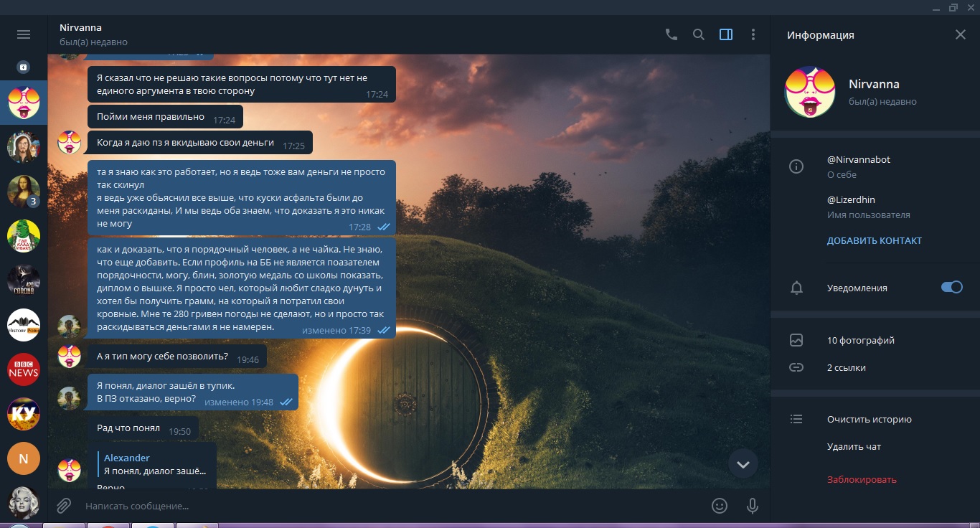Screen dimensions: 980x528
Task: Jump to the latest message with the down arrow
Action: [x=743, y=465]
